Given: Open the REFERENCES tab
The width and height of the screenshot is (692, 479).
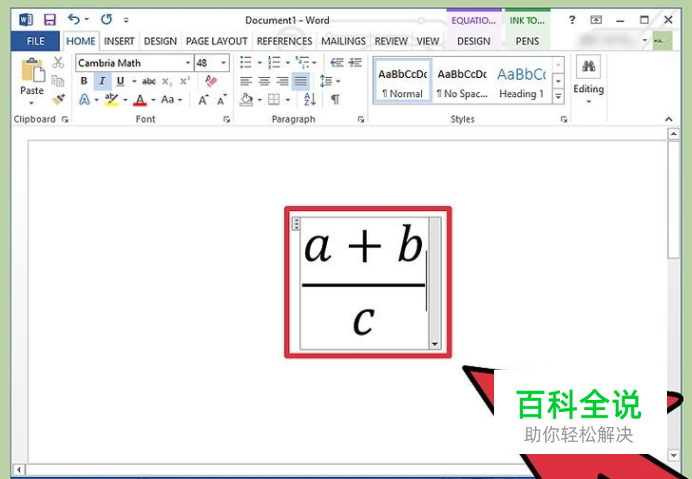Looking at the screenshot, I should point(284,41).
